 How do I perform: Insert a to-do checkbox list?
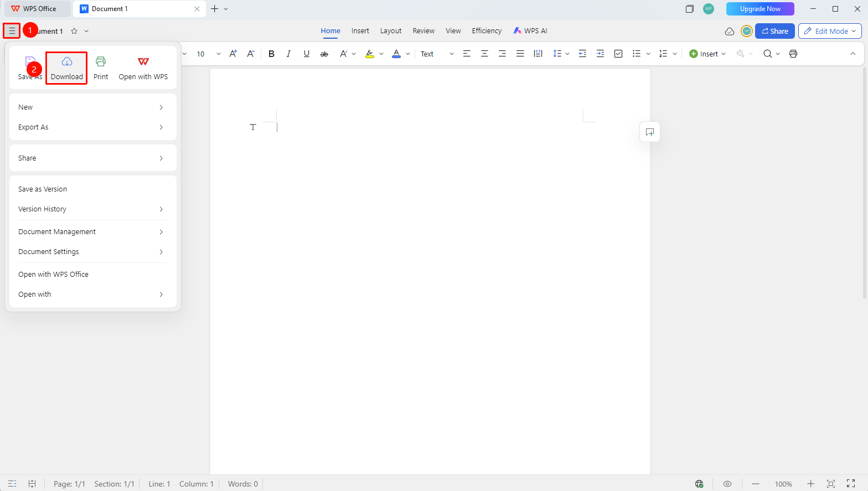point(618,54)
